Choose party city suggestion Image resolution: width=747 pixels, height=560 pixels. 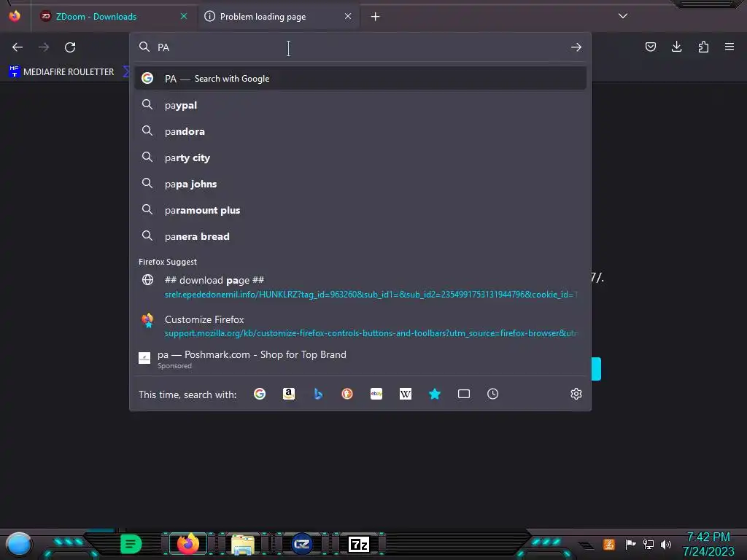pyautogui.click(x=360, y=157)
